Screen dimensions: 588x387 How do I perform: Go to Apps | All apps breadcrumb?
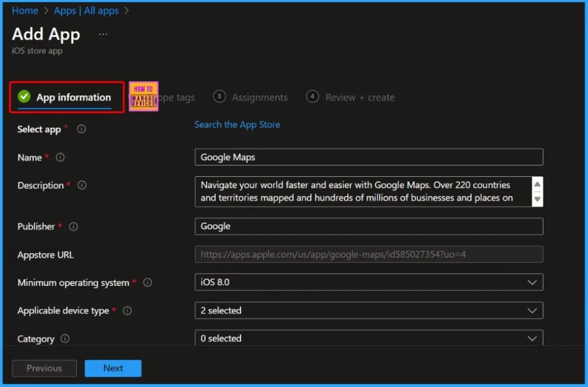click(x=86, y=10)
